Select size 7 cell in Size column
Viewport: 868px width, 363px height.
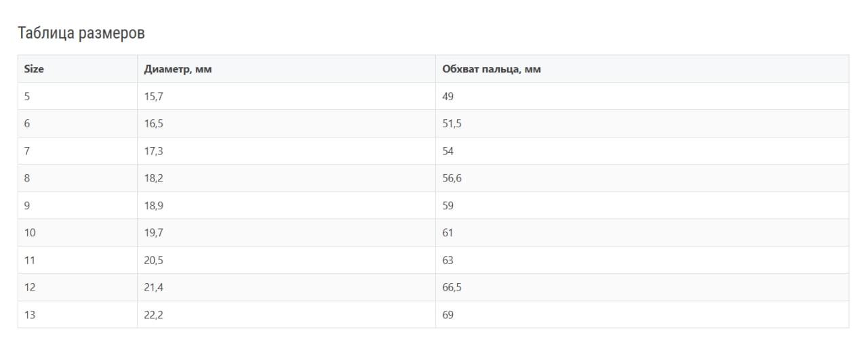27,151
